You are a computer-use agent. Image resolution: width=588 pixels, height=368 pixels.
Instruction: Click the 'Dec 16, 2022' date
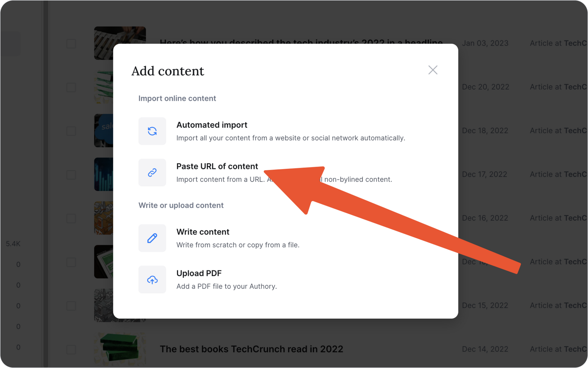[x=485, y=218]
